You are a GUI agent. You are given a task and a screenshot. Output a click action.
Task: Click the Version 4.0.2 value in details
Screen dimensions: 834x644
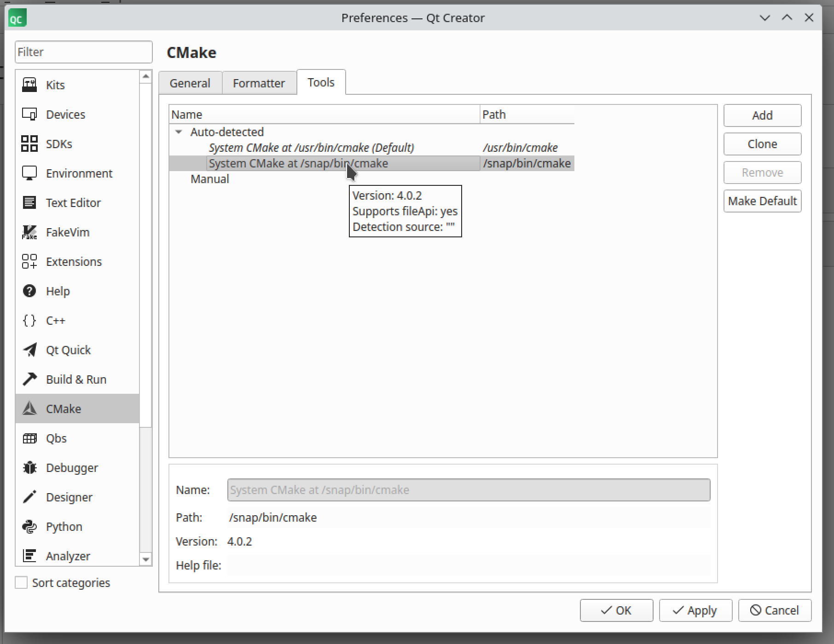pos(240,541)
